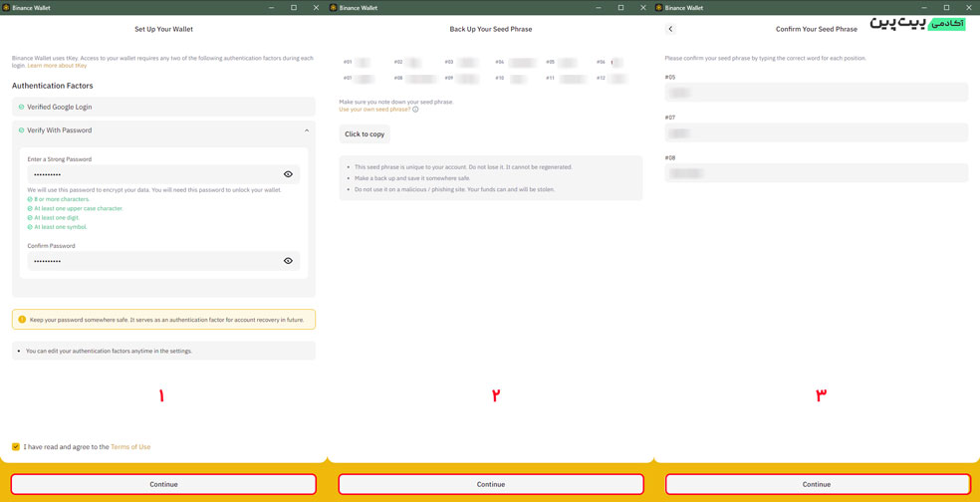Open the 'Use your own seed phrase?' link
Screen dimensions: 980x502
coord(374,109)
